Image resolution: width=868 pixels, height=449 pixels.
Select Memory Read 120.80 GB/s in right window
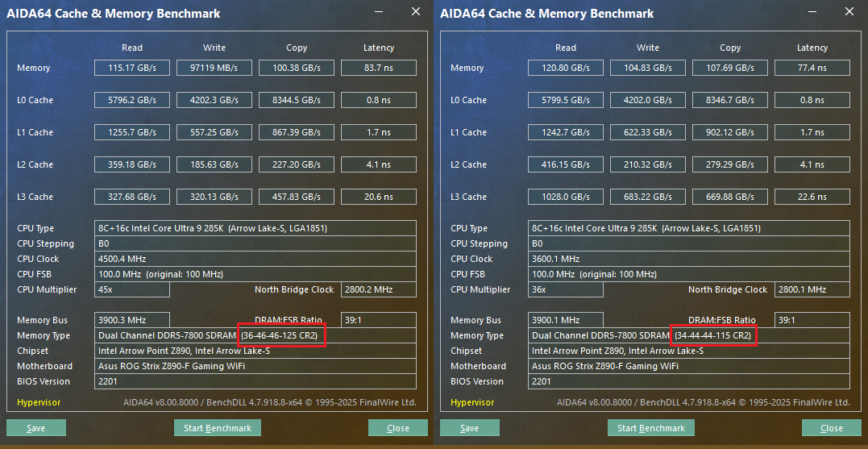[x=565, y=68]
